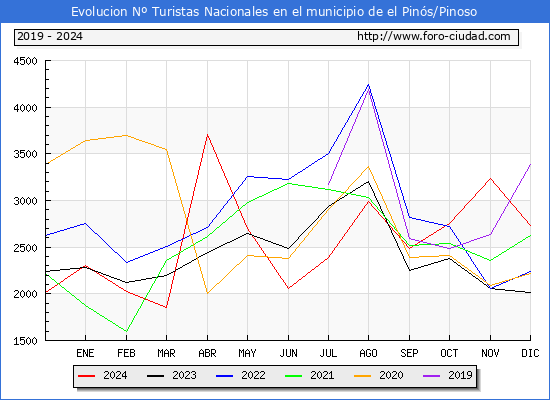Click the 1500 y-axis value
This screenshot has width=550, height=400.
[x=25, y=341]
